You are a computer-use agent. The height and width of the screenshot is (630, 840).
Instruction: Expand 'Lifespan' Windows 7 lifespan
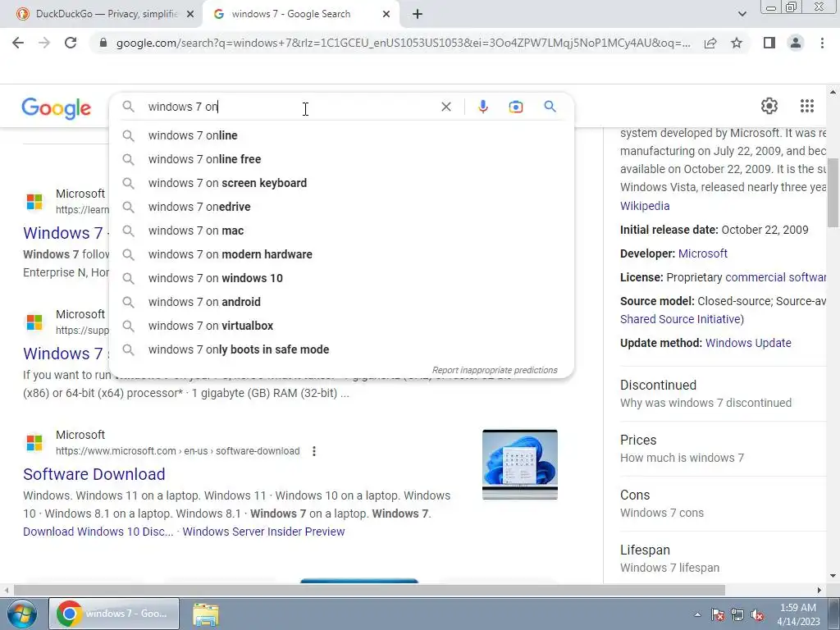(x=723, y=558)
